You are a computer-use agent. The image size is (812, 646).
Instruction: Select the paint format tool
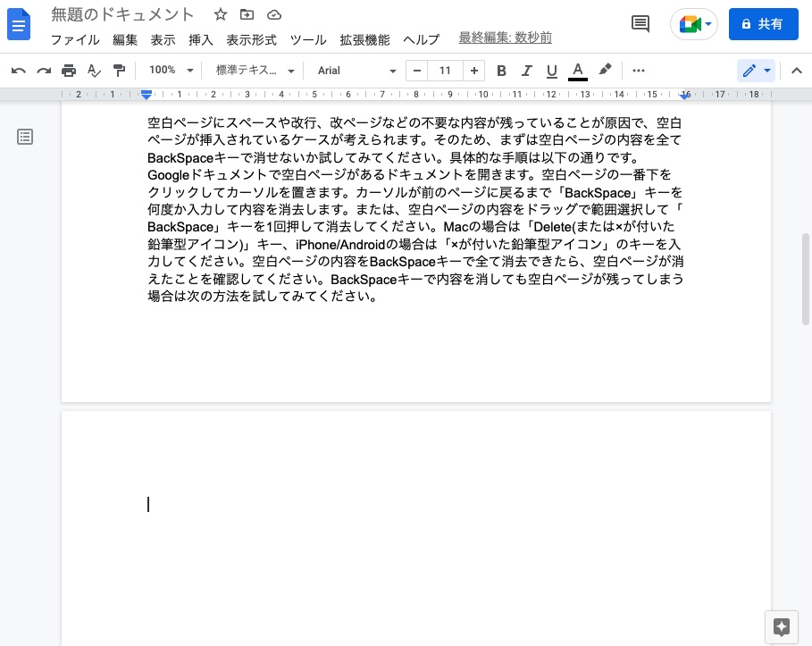pos(119,70)
